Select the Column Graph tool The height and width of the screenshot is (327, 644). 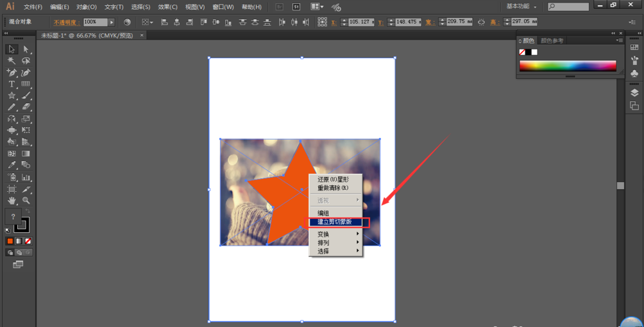click(x=26, y=178)
